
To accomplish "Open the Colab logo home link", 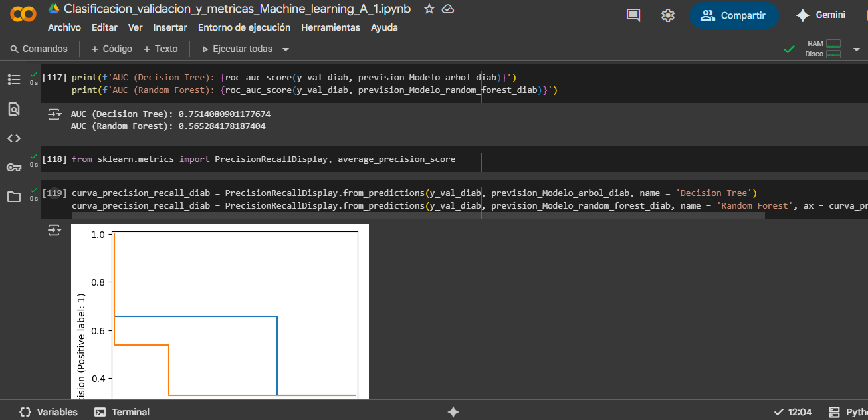I will coord(23,14).
